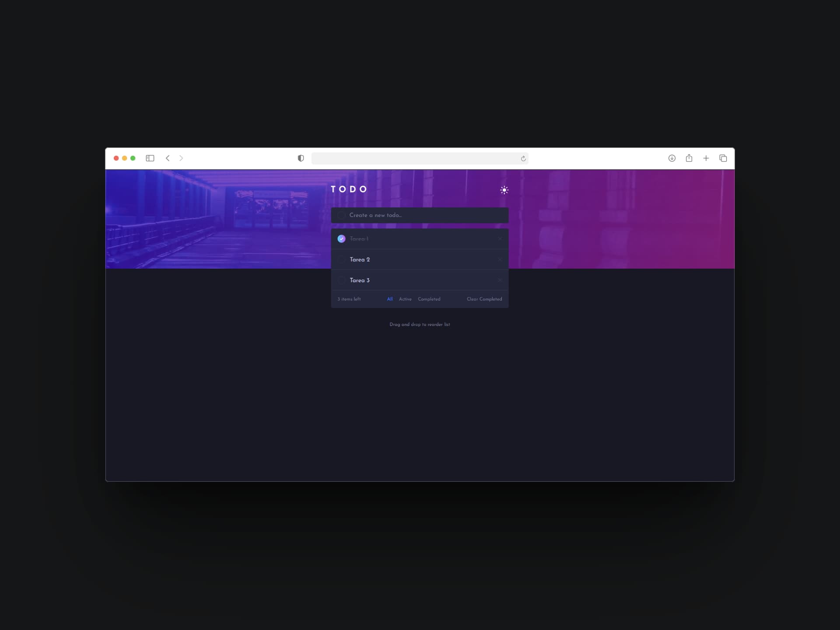This screenshot has width=840, height=630.
Task: Filter list by Active todos
Action: tap(405, 299)
